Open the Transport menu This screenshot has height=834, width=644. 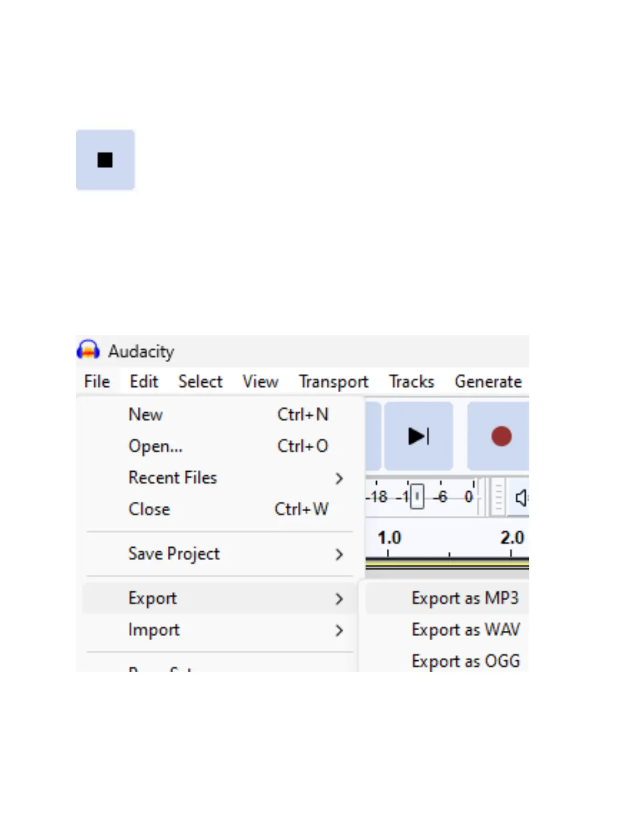[334, 381]
